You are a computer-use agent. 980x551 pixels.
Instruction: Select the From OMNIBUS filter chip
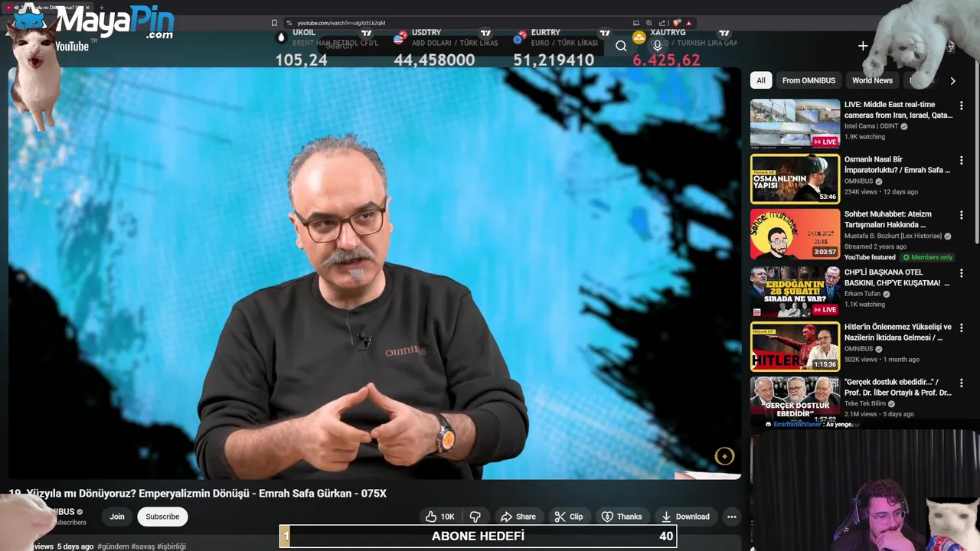click(x=808, y=80)
